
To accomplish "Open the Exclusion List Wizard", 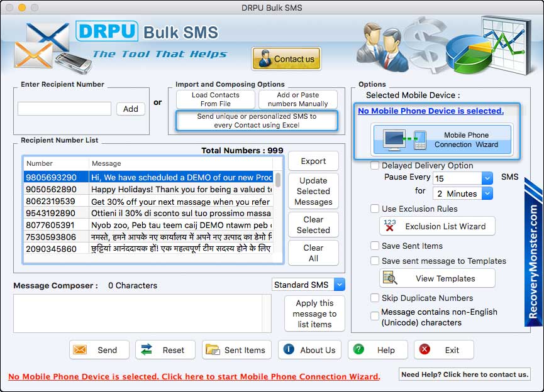I will pyautogui.click(x=437, y=226).
